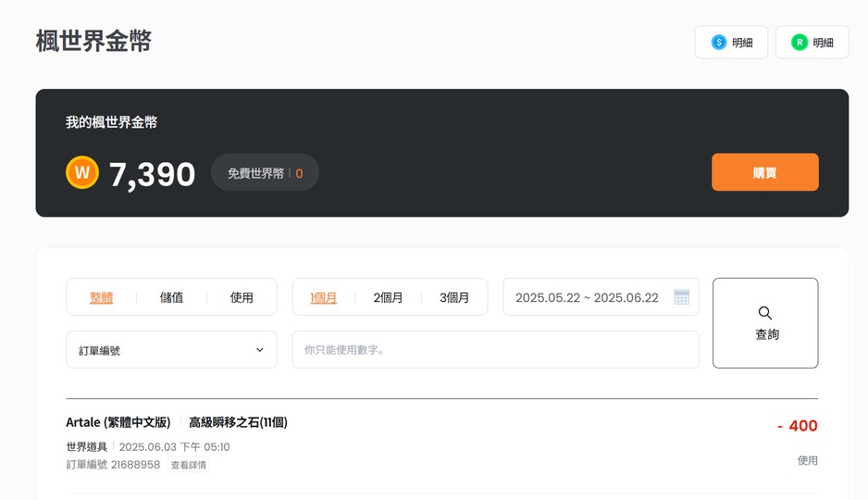Select the 使用 filter tab

tap(242, 297)
